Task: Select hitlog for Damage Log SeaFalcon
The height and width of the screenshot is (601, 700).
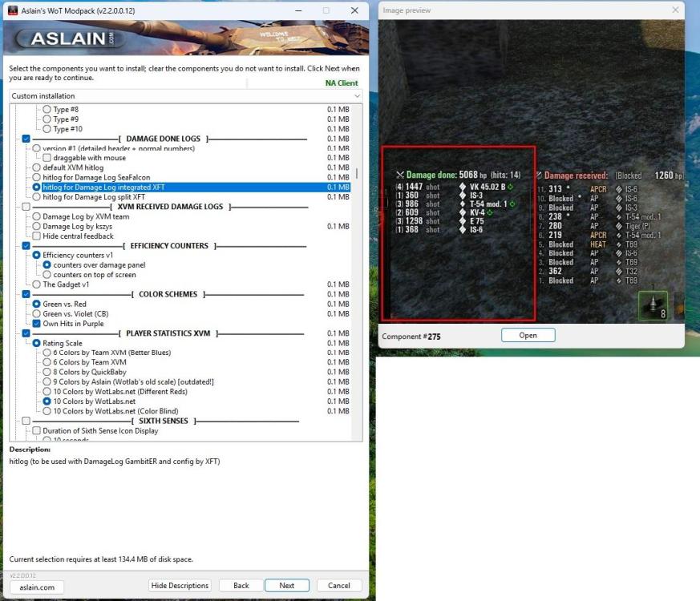Action: [x=37, y=177]
